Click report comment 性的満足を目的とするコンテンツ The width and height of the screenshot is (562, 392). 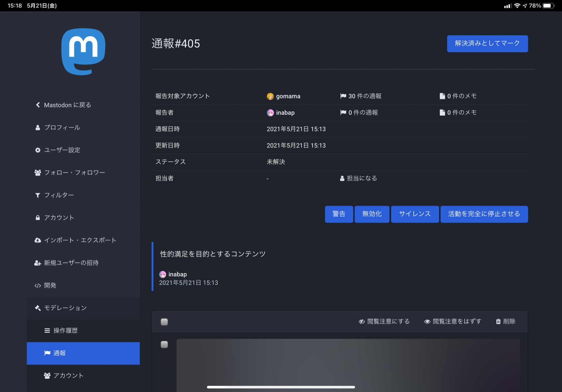(x=213, y=254)
